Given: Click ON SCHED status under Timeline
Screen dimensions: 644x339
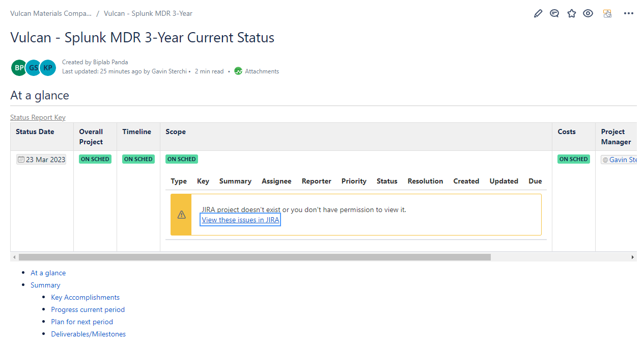Looking at the screenshot, I should [x=138, y=159].
